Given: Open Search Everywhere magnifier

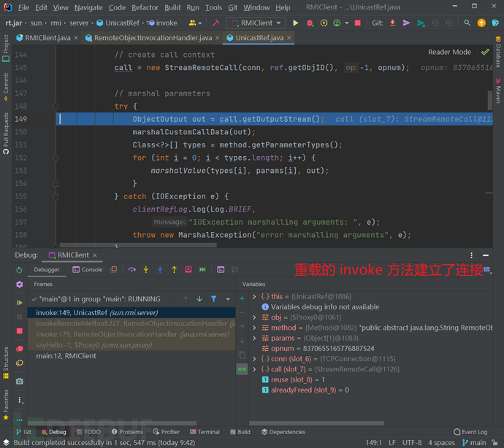Looking at the screenshot, I should coord(467,23).
